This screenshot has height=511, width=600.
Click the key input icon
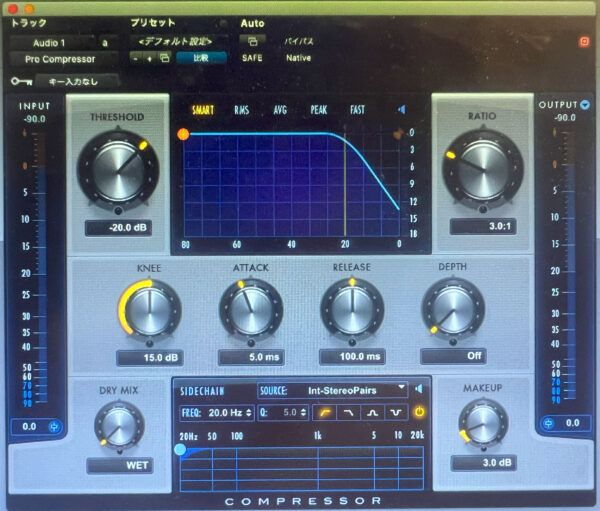[21, 82]
